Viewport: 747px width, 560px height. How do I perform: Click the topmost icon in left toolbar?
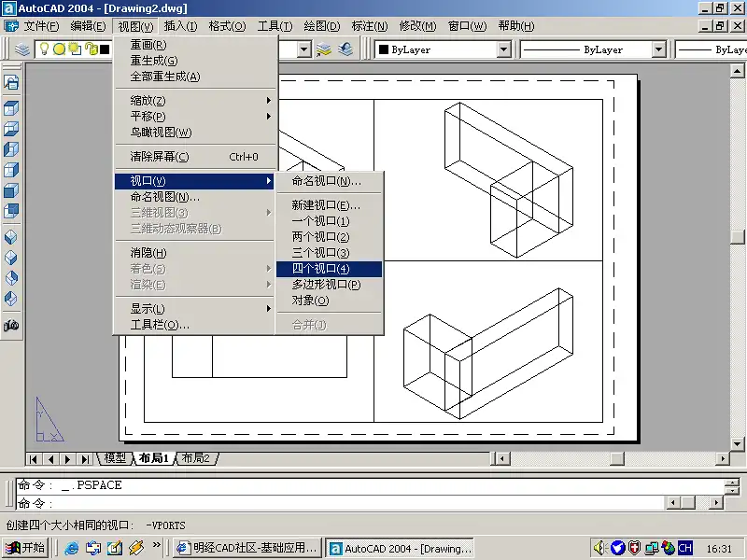(11, 83)
